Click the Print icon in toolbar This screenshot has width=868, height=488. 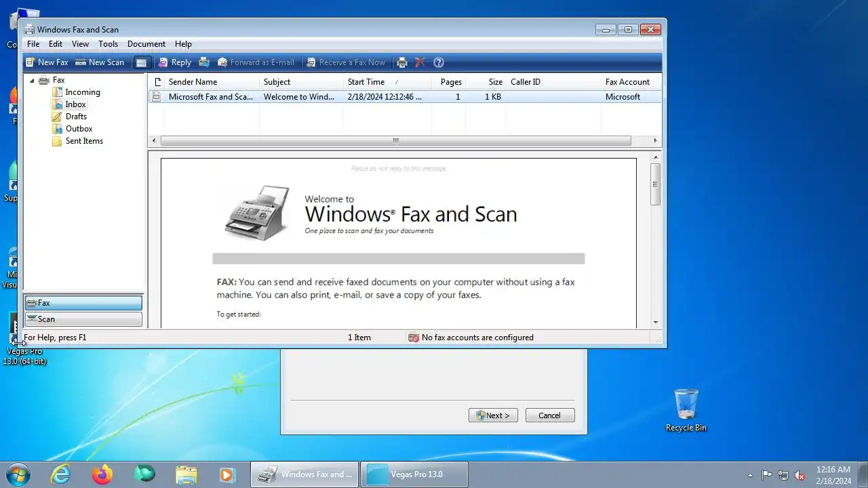tap(402, 62)
